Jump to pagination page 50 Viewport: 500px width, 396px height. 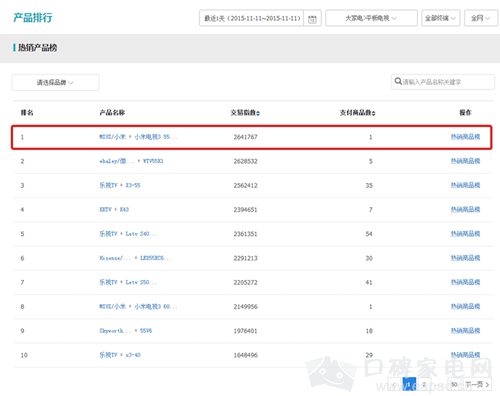(454, 384)
